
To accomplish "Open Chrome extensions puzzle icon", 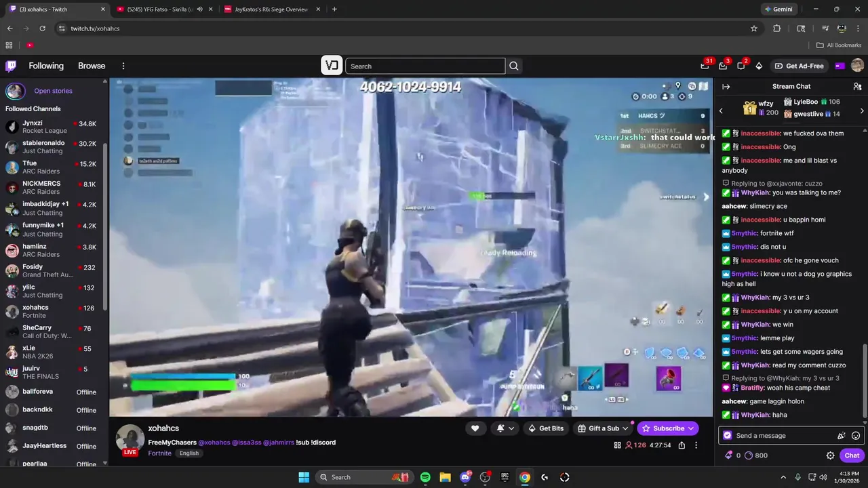I will click(777, 28).
